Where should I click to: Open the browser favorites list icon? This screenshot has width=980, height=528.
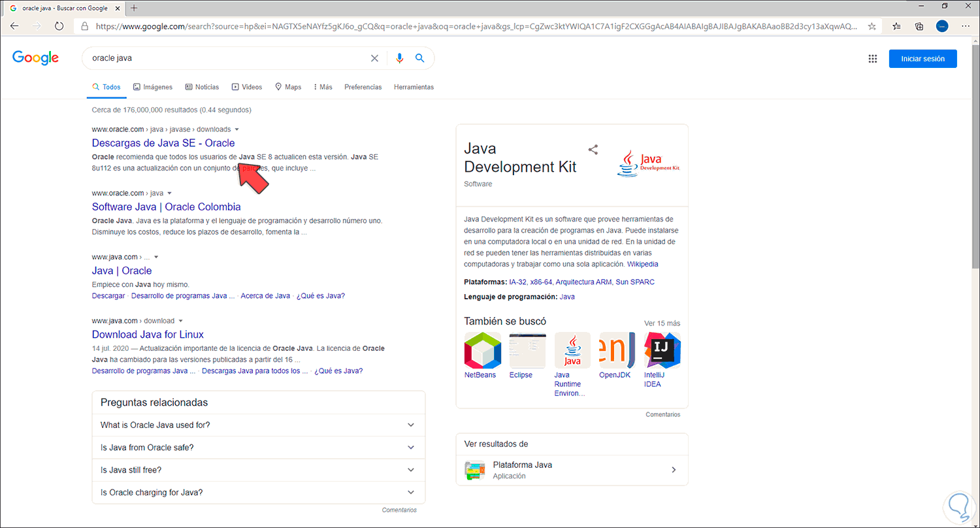point(896,26)
